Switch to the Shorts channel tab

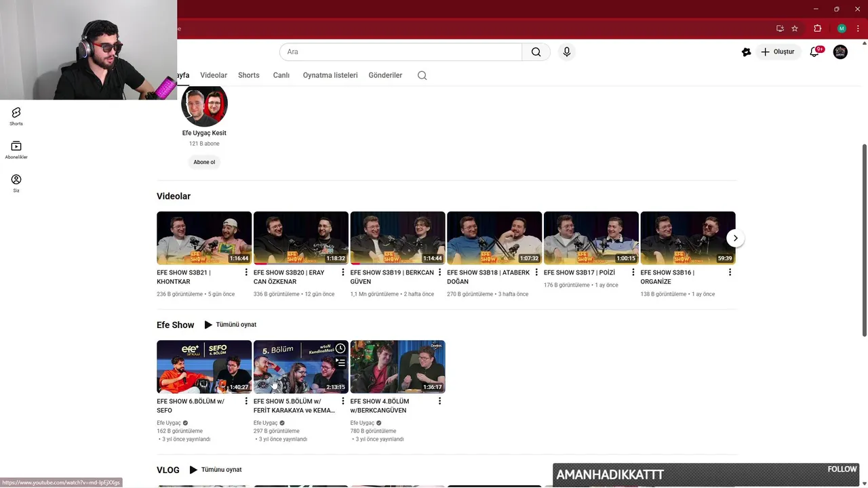[249, 75]
